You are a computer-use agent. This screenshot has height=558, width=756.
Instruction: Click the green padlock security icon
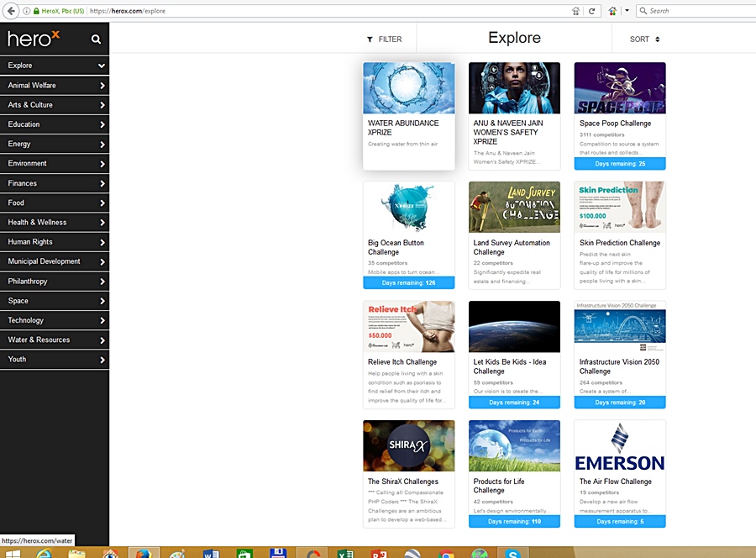[x=36, y=11]
